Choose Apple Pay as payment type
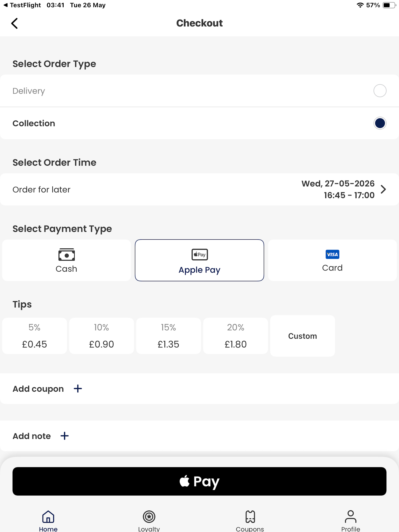 click(x=199, y=260)
